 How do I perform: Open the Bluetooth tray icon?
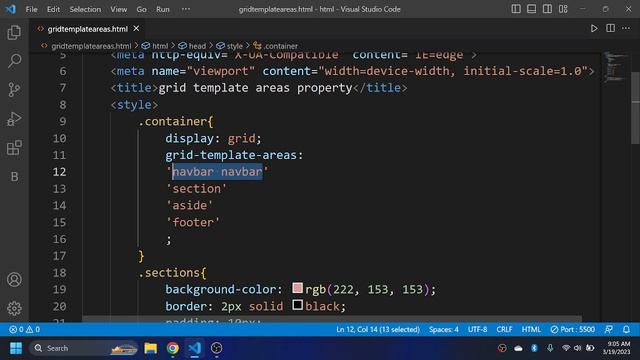pyautogui.click(x=534, y=348)
